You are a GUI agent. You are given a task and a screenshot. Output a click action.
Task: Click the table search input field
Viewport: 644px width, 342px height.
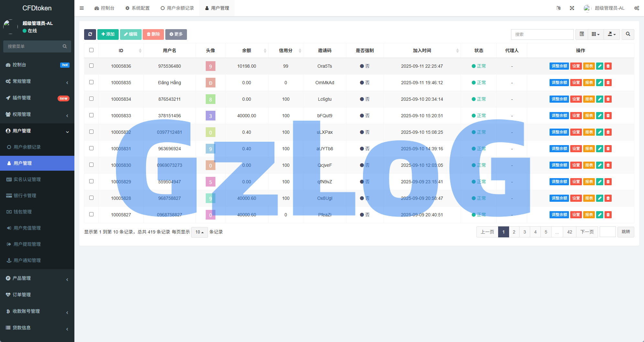[x=542, y=34]
